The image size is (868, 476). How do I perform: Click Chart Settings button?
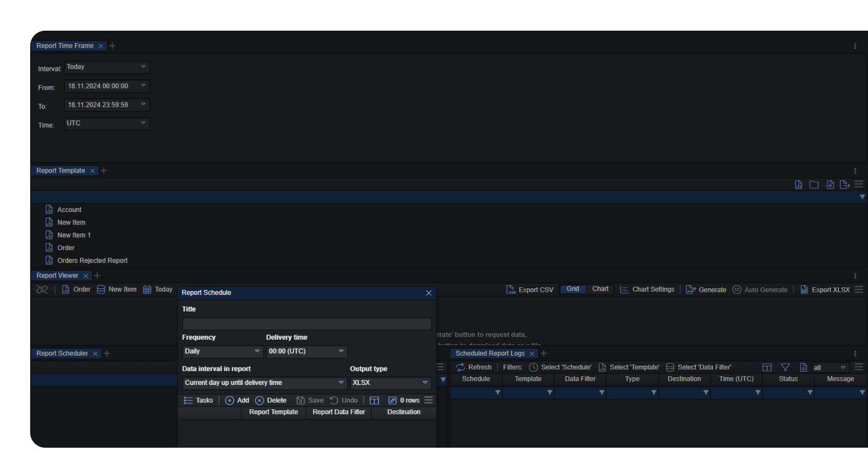(x=647, y=289)
